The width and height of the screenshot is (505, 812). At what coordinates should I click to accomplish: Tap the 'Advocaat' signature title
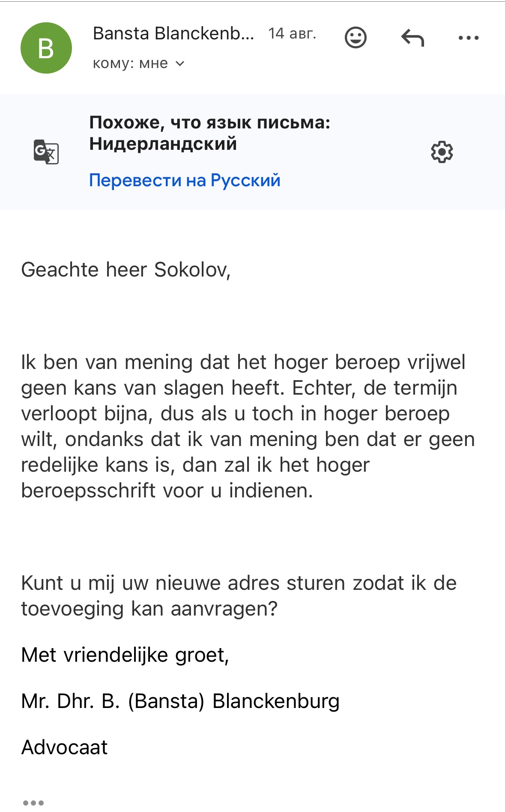[x=65, y=747]
